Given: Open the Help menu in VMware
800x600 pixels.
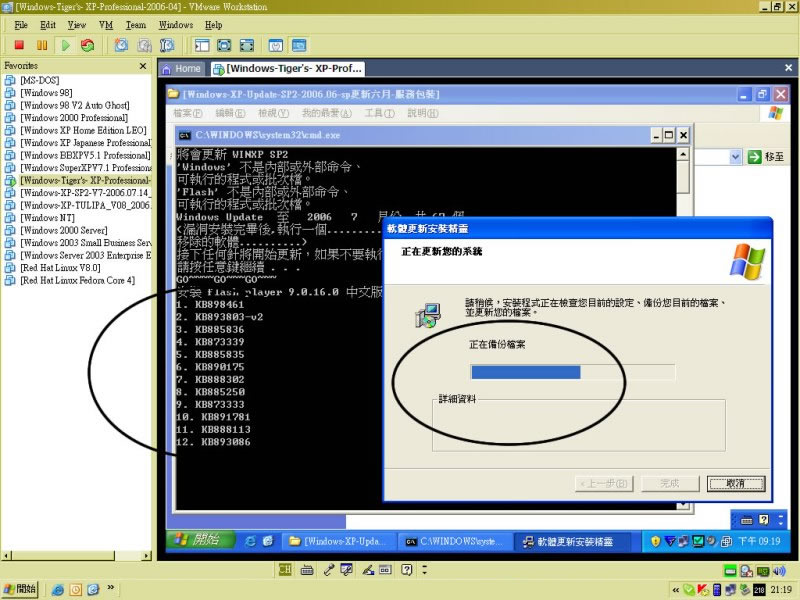Looking at the screenshot, I should (x=213, y=25).
